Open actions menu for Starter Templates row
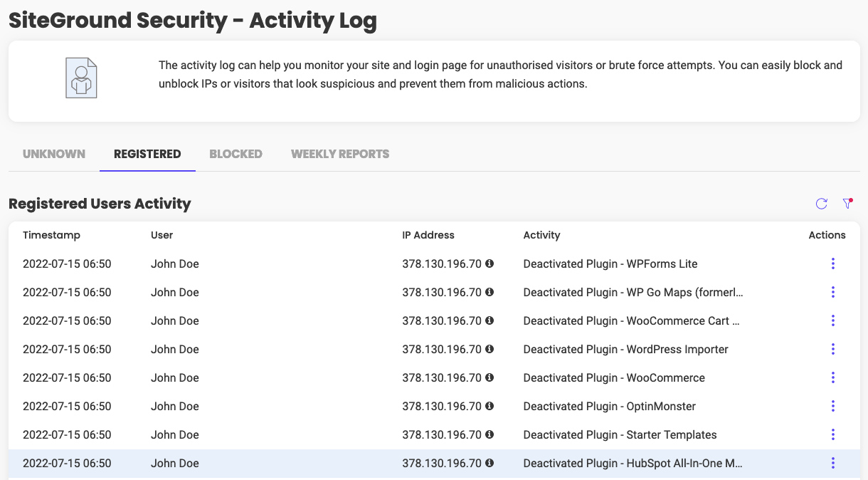Screen dimensions: 868x480 832,434
